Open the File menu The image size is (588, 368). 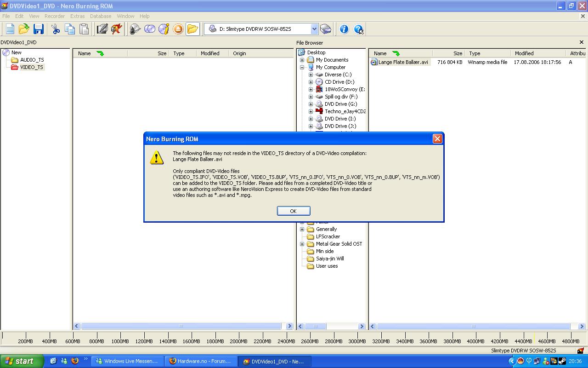pos(6,16)
